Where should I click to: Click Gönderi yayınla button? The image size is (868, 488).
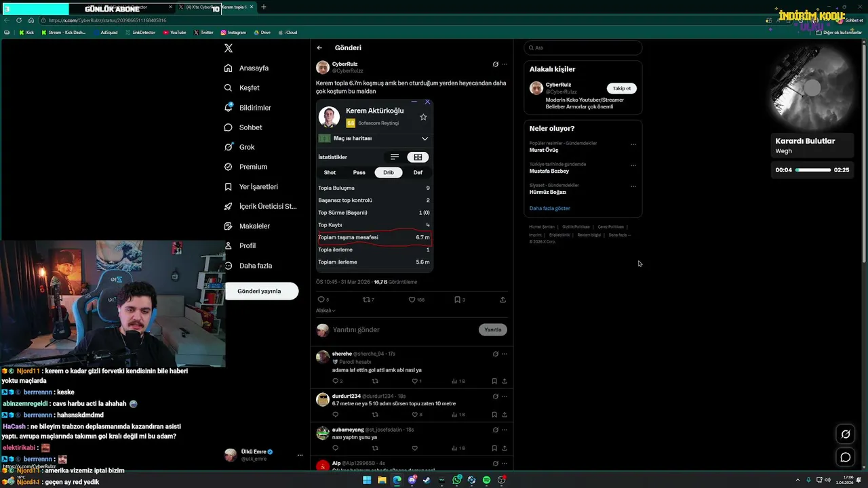pos(259,291)
